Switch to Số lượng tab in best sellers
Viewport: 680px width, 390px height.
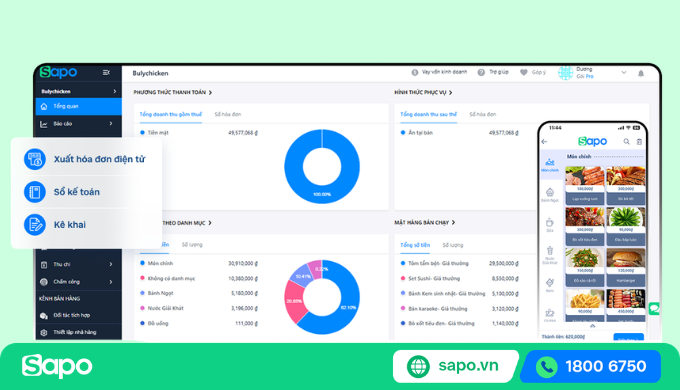[453, 245]
